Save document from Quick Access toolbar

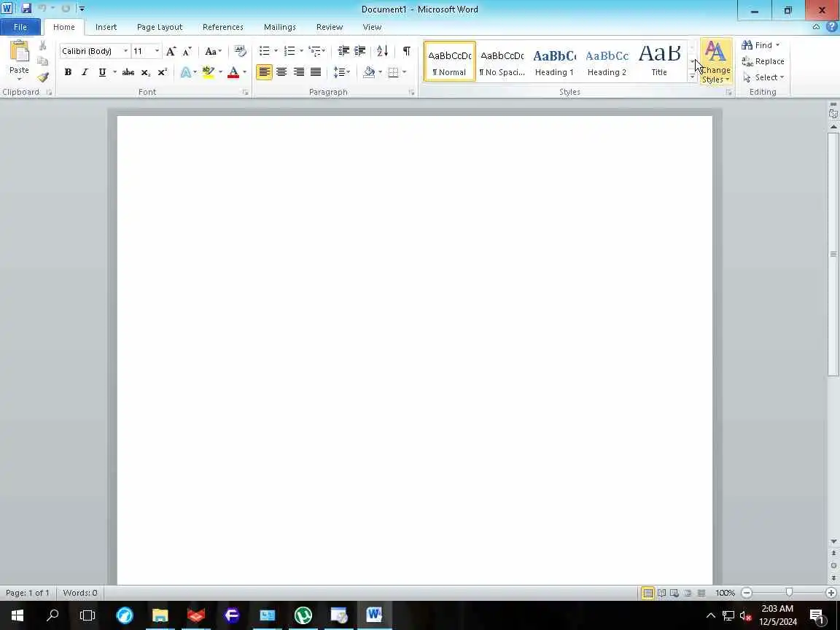[26, 9]
